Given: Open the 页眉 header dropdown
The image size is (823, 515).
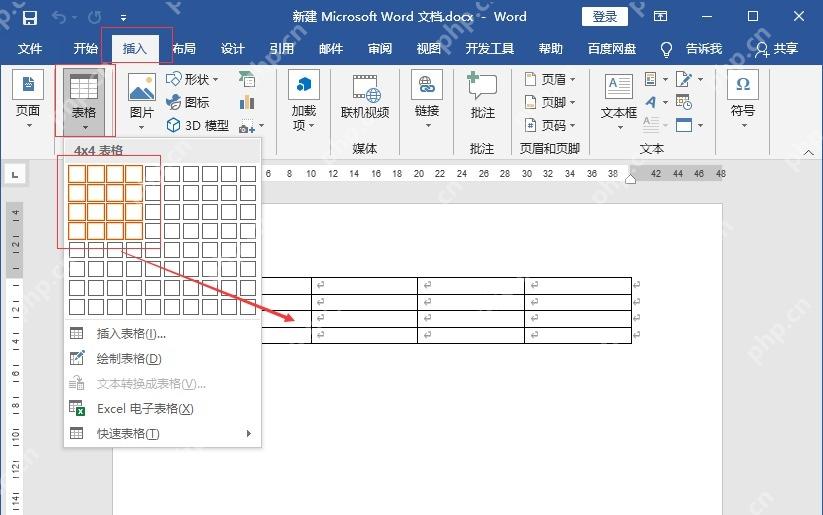Looking at the screenshot, I should [x=550, y=79].
